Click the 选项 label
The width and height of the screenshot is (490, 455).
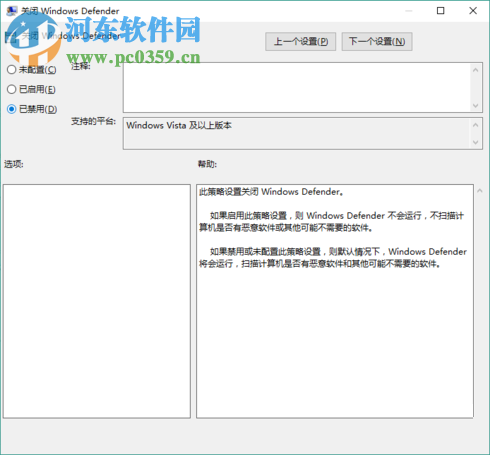14,164
